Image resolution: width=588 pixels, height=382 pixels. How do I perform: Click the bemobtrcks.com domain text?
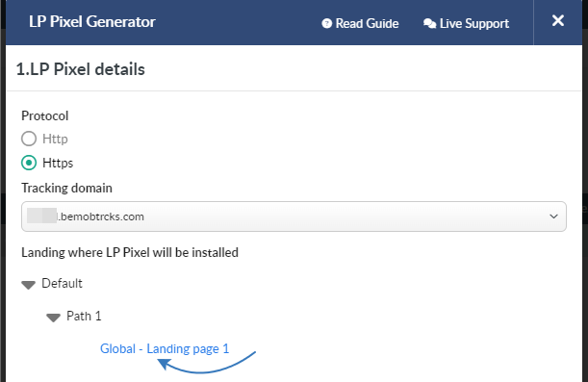pos(101,216)
